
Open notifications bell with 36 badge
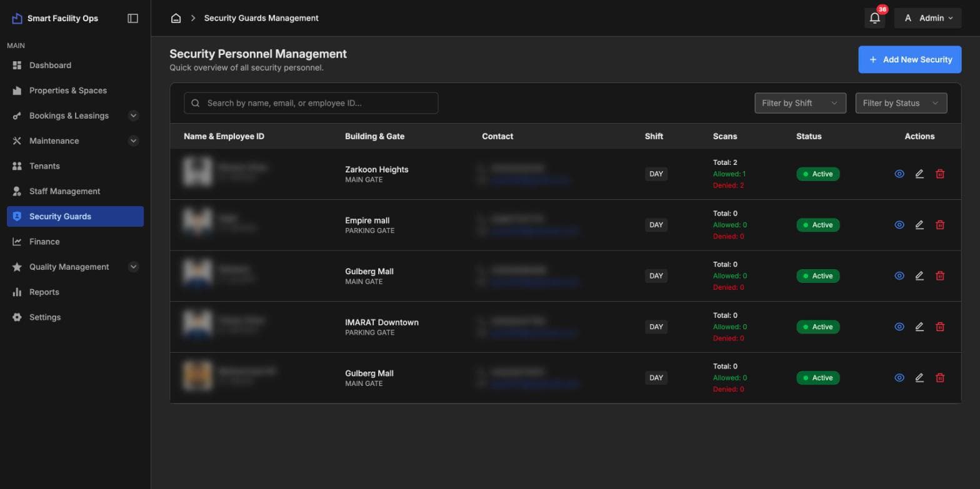click(x=875, y=18)
